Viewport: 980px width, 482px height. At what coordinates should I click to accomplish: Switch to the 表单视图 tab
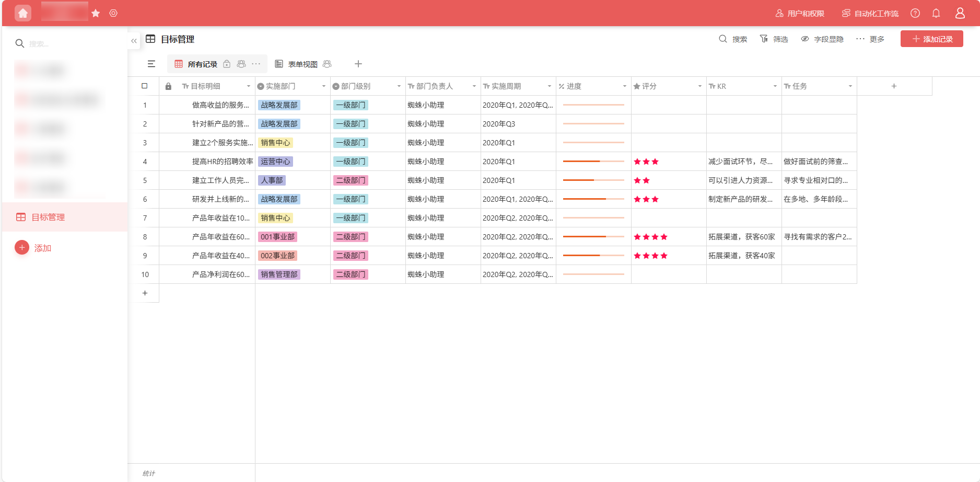coord(304,64)
